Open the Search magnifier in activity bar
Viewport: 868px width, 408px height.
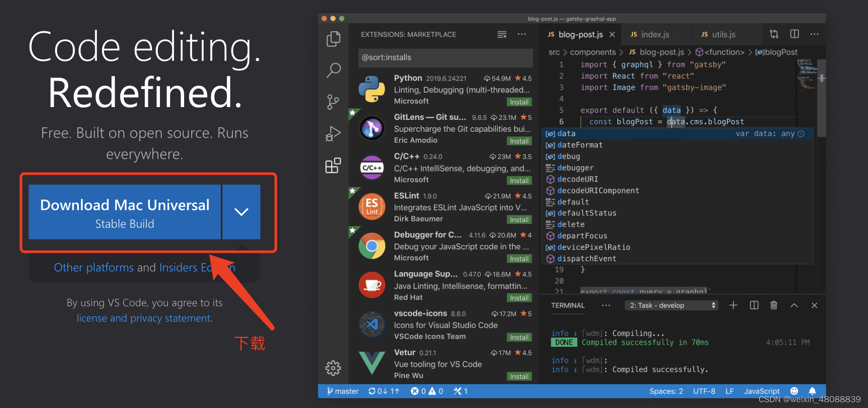click(x=333, y=70)
